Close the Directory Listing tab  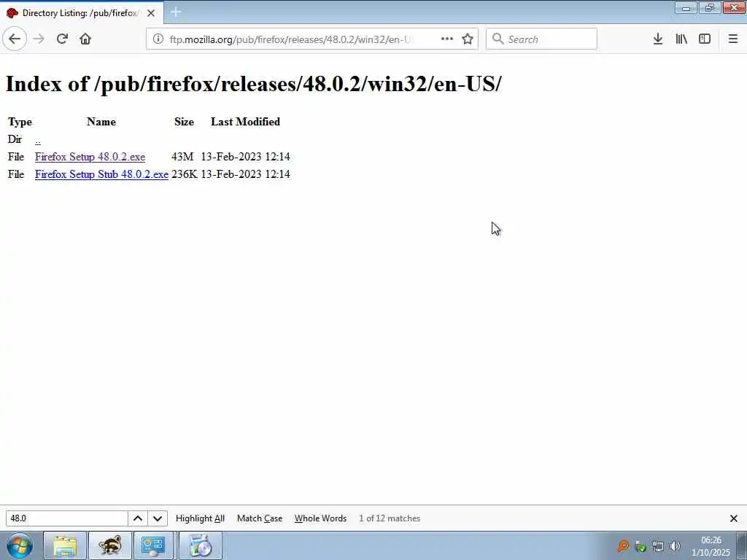[x=151, y=13]
